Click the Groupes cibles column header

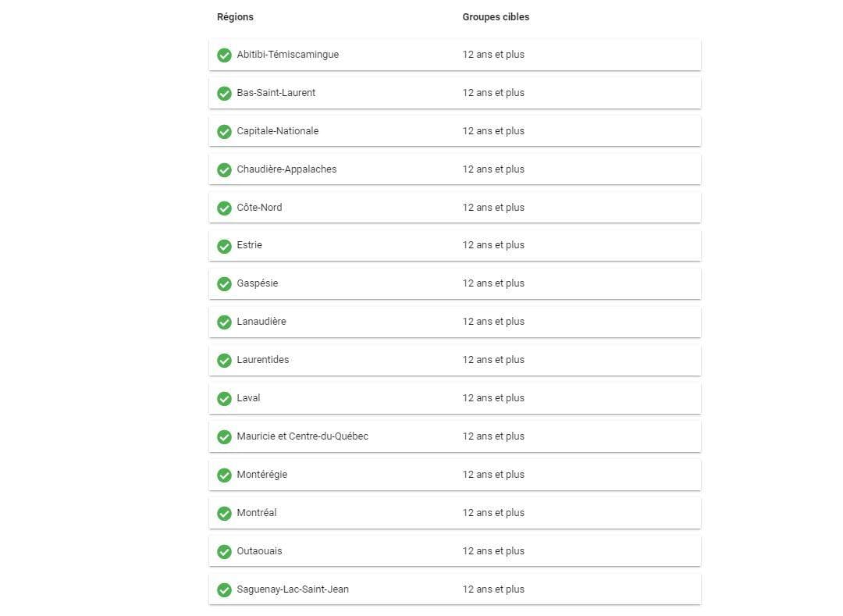[496, 17]
